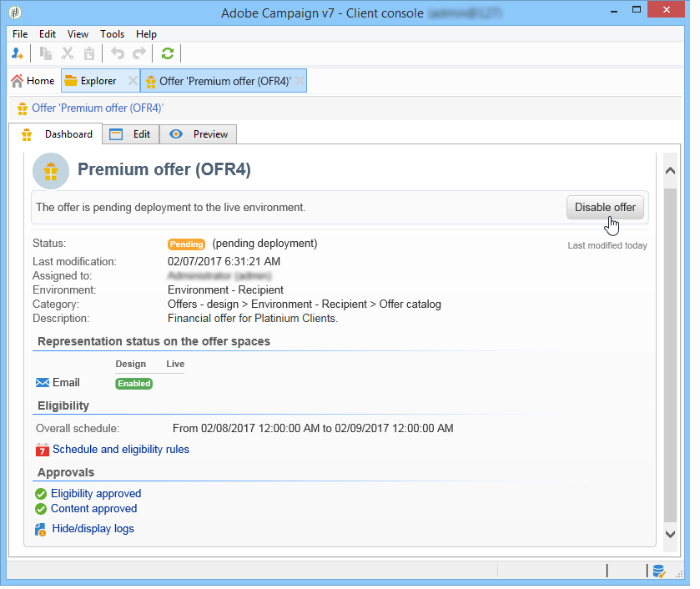700x589 pixels.
Task: Click the 'Premium offer (OFR4)' heading
Action: coord(164,169)
